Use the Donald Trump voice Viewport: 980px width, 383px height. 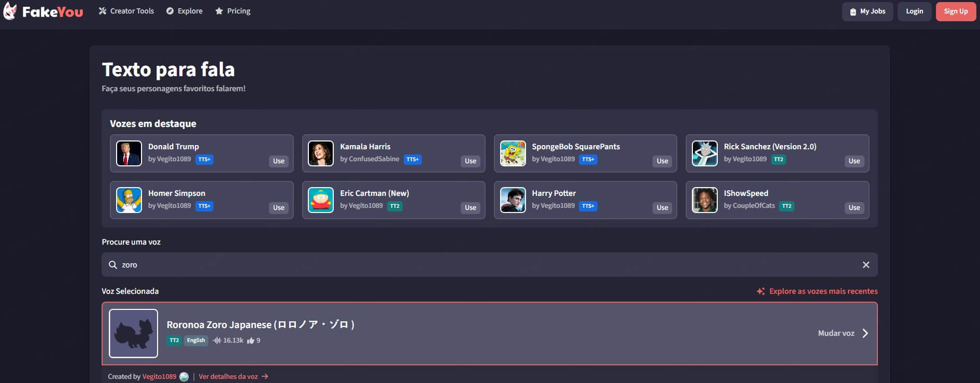point(279,161)
